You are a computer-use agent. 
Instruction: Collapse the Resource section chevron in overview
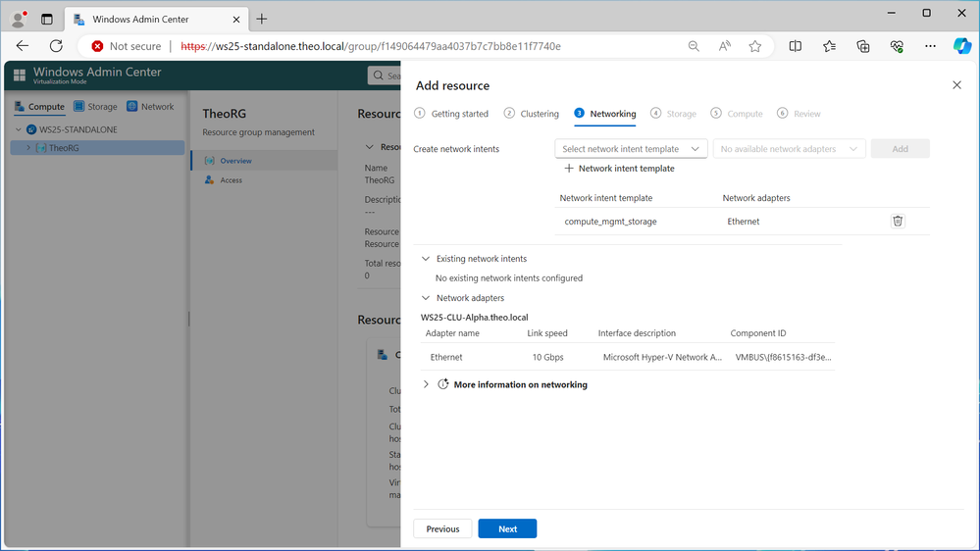pos(370,147)
